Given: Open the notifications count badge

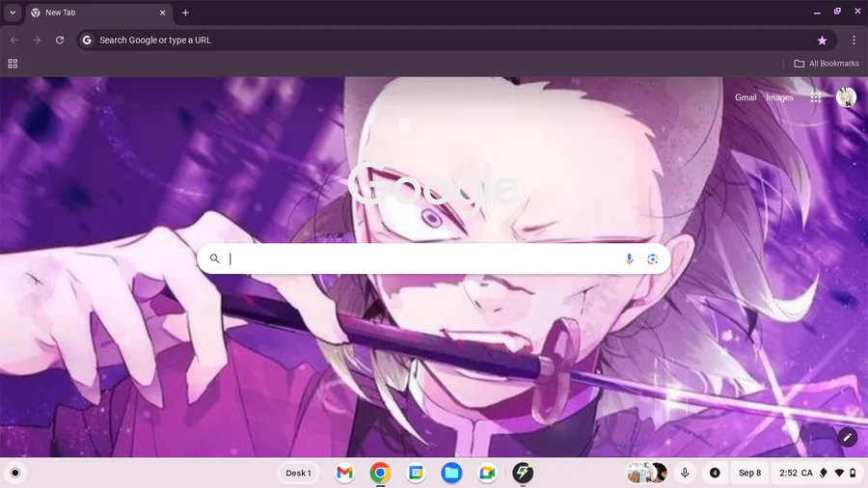Looking at the screenshot, I should point(715,474).
